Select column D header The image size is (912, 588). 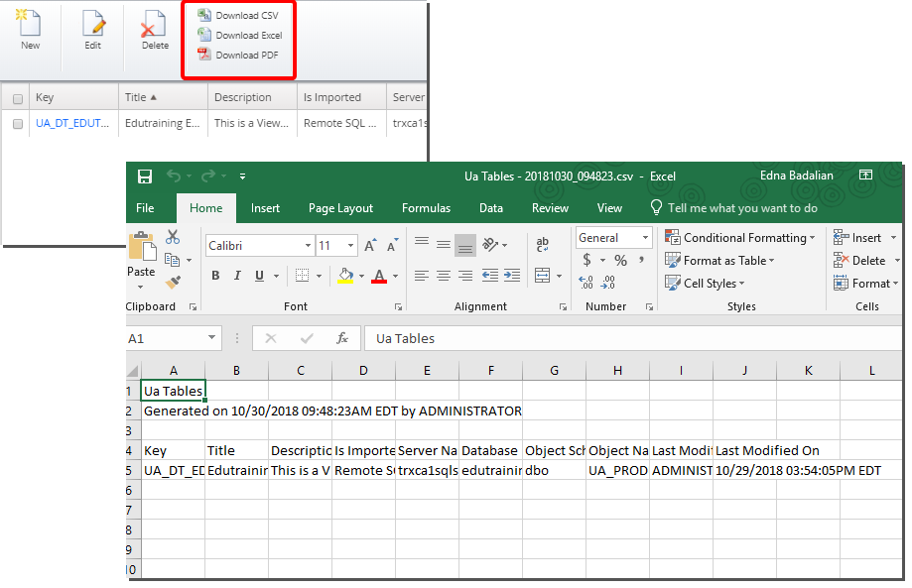pyautogui.click(x=363, y=371)
